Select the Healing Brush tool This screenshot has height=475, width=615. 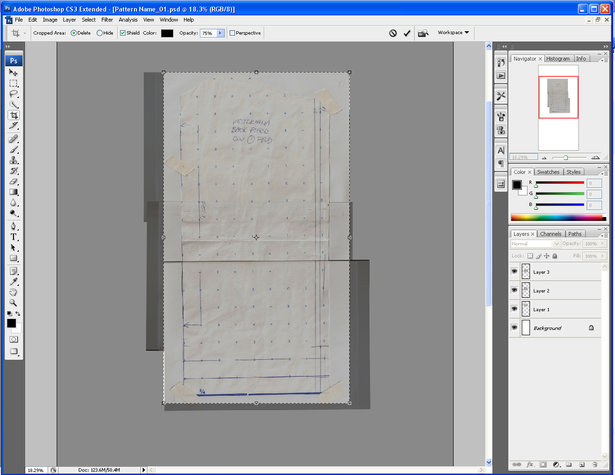[x=13, y=139]
